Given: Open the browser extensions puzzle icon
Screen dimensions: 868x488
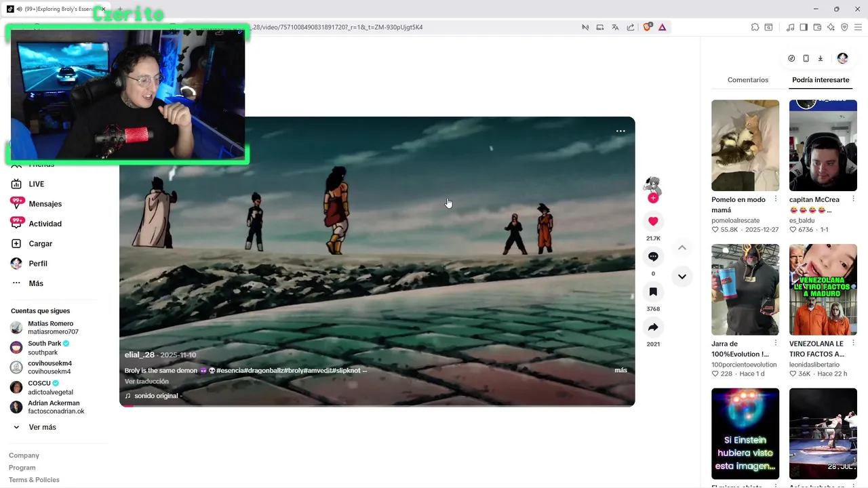Looking at the screenshot, I should [755, 27].
